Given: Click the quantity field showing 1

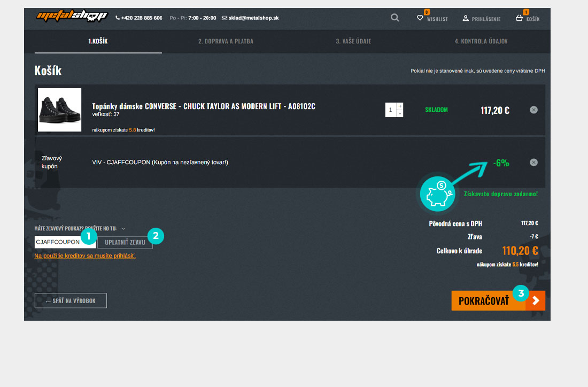Looking at the screenshot, I should [391, 110].
